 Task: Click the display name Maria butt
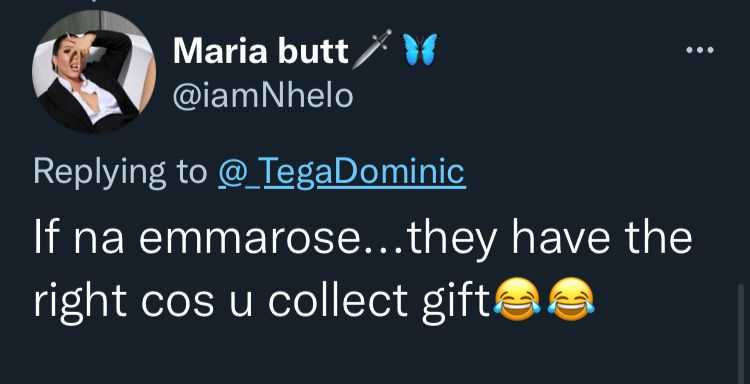point(261,51)
